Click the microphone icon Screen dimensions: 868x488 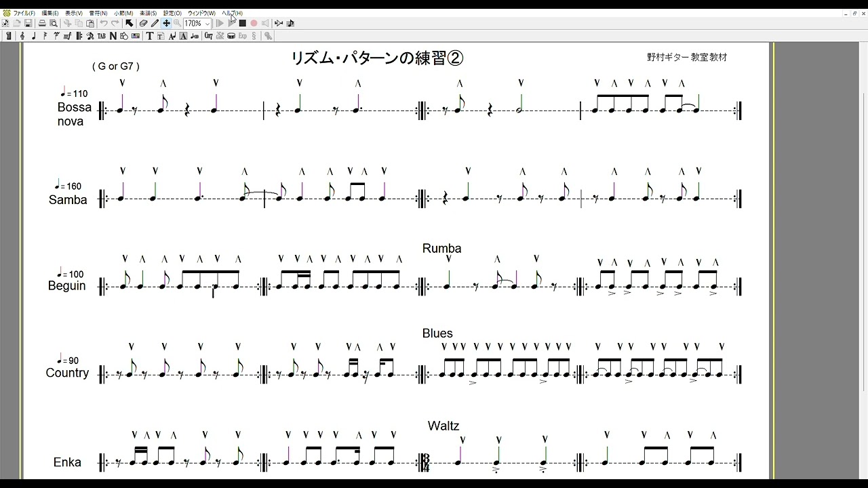268,36
